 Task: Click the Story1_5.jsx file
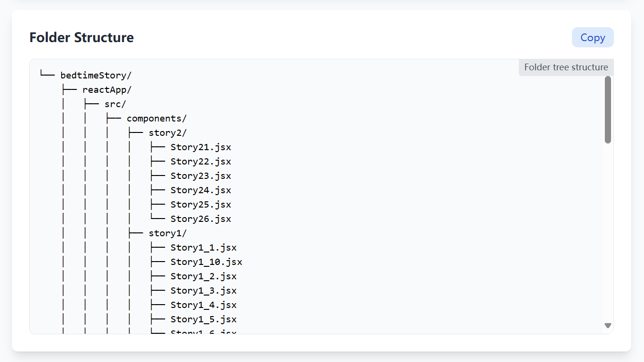click(204, 319)
